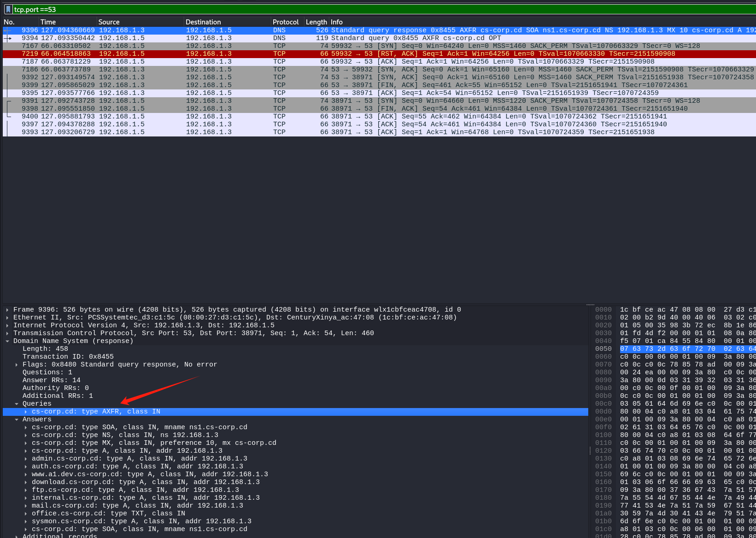Select mail.cs-corp.cd A record

coord(137,506)
